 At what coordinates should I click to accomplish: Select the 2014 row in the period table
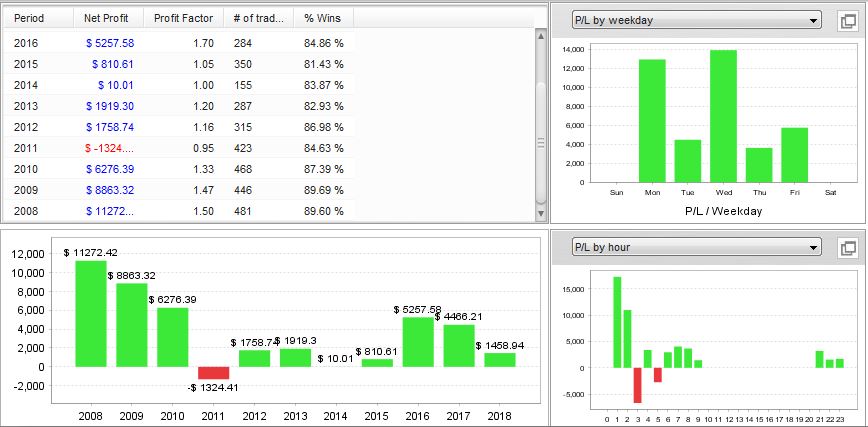pyautogui.click(x=179, y=85)
